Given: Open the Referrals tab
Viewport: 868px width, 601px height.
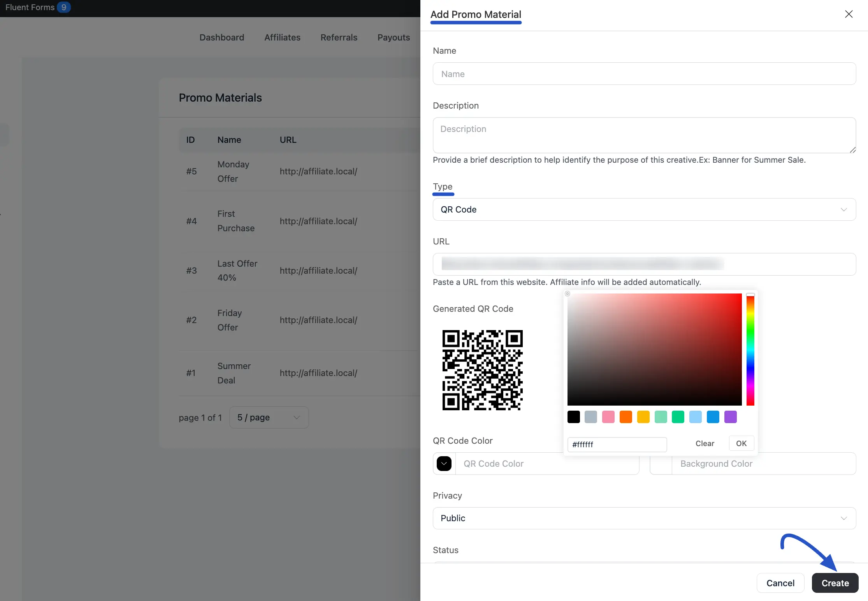Looking at the screenshot, I should click(339, 37).
